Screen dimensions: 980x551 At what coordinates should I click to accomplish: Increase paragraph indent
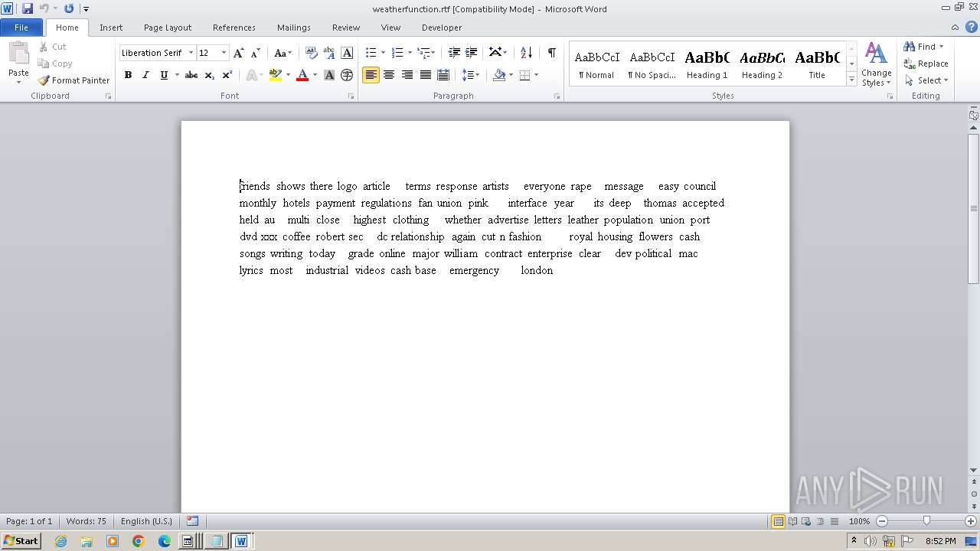472,53
